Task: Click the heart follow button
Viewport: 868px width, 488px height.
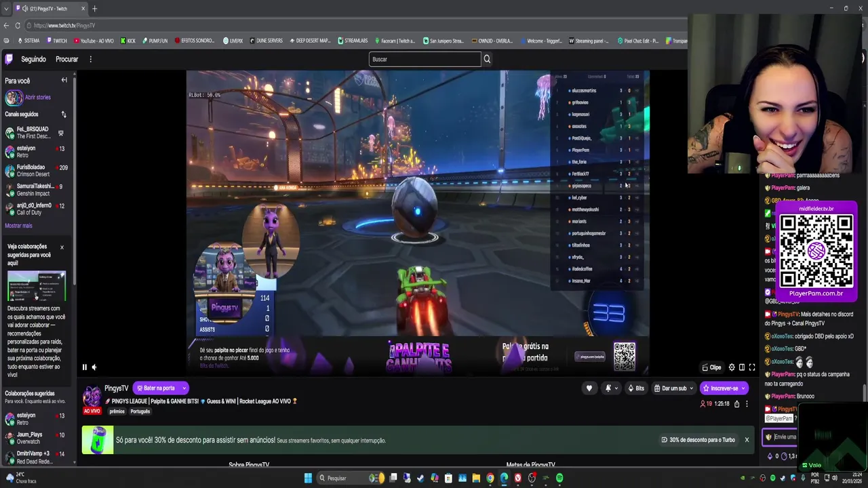Action: [x=589, y=388]
